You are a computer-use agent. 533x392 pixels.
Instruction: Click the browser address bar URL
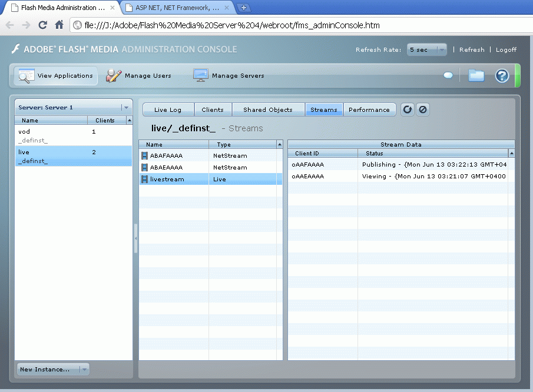[x=232, y=25]
